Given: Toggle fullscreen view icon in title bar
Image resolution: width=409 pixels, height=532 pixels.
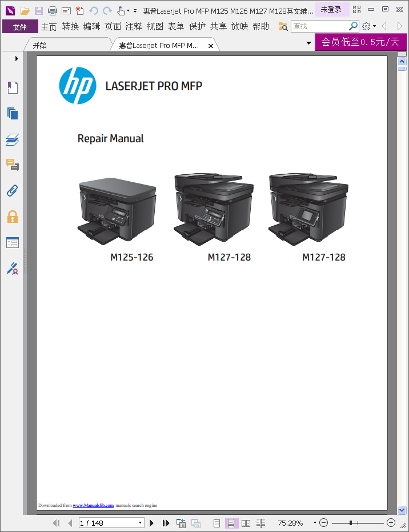Looking at the screenshot, I should (x=356, y=10).
